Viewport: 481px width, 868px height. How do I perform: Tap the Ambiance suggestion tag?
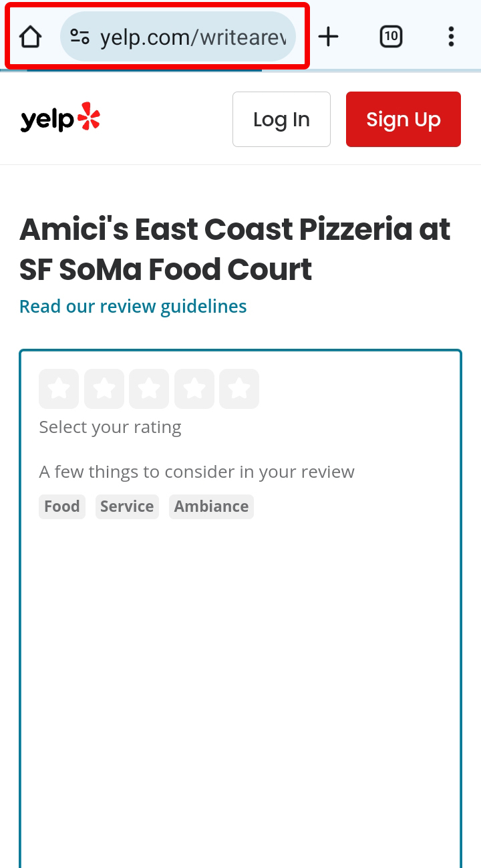click(211, 507)
